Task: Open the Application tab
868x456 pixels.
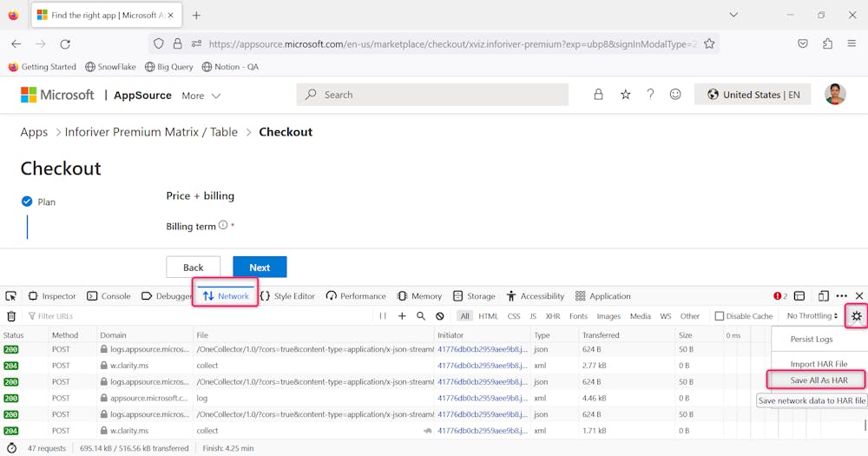Action: (x=603, y=296)
